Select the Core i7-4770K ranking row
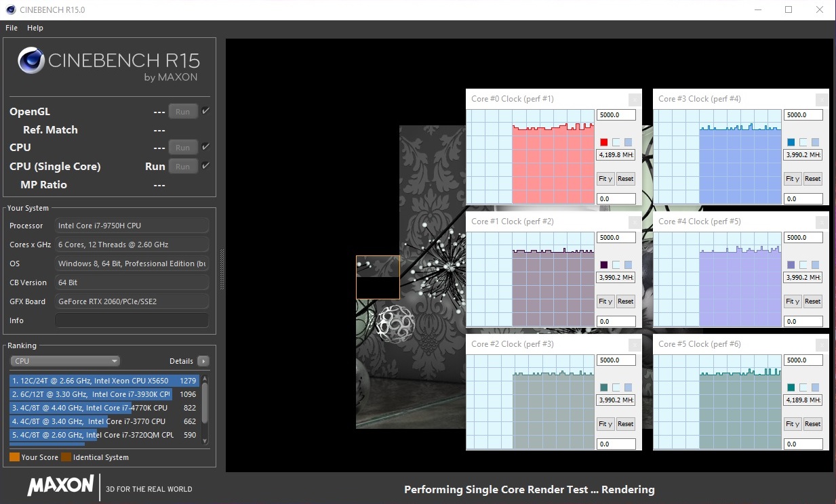Image resolution: width=836 pixels, height=504 pixels. [x=104, y=408]
